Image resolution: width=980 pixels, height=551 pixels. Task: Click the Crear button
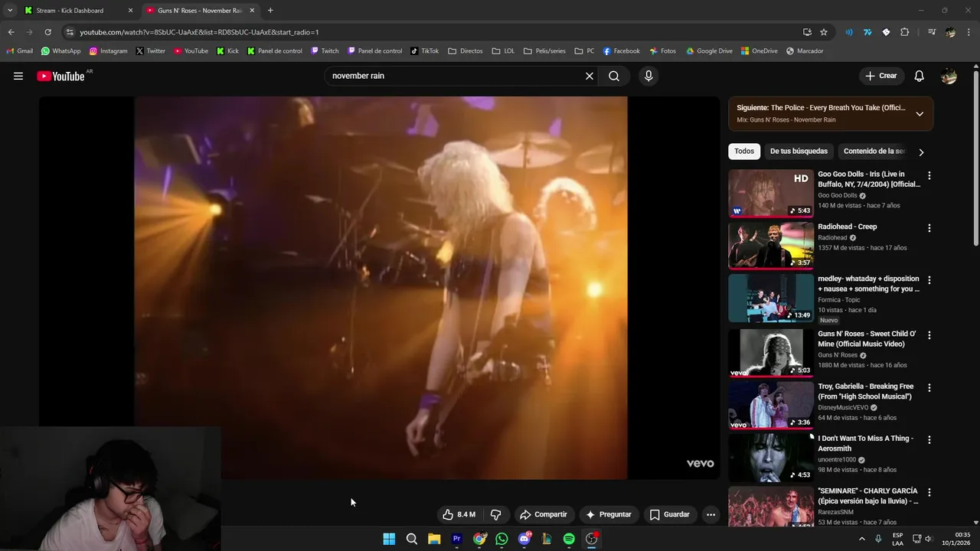click(881, 76)
